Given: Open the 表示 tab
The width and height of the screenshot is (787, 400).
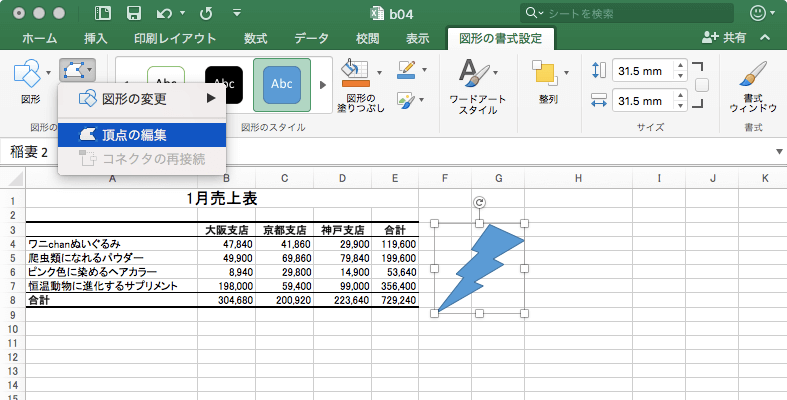Looking at the screenshot, I should click(417, 38).
